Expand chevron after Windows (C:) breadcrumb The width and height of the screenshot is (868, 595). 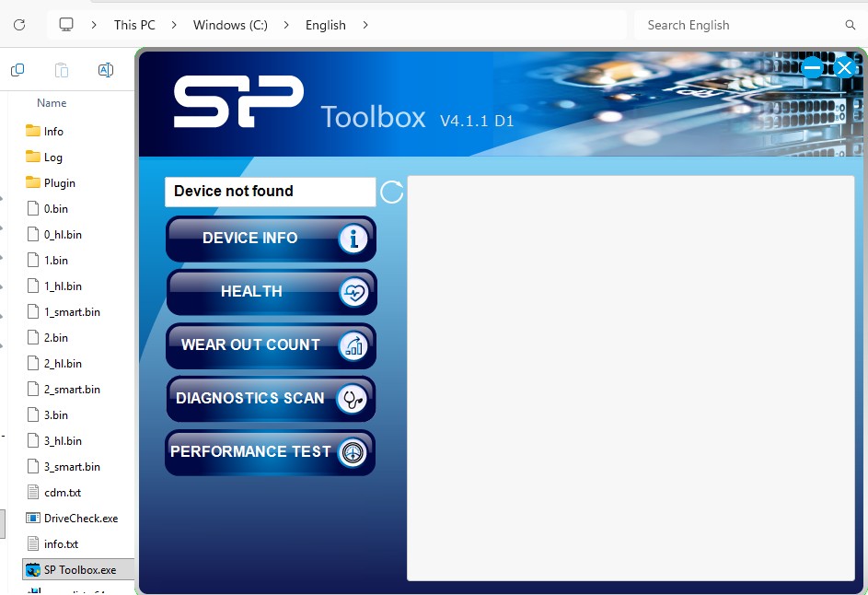[x=286, y=25]
